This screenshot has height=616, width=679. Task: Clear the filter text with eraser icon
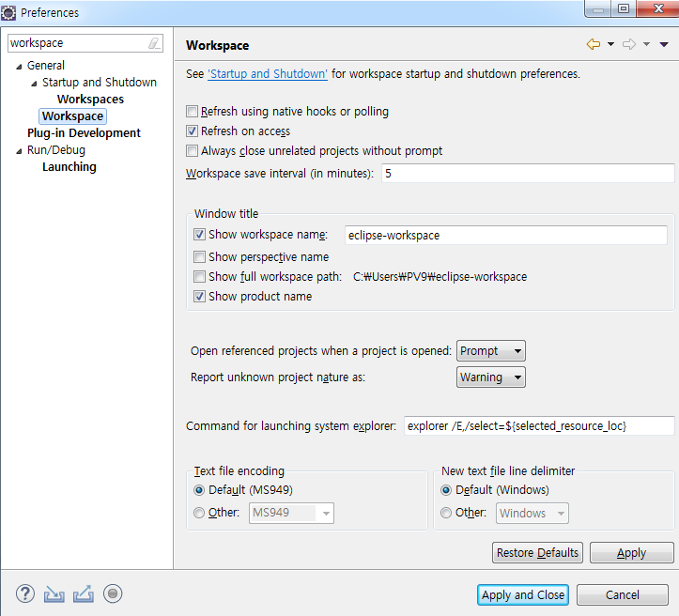tap(154, 43)
